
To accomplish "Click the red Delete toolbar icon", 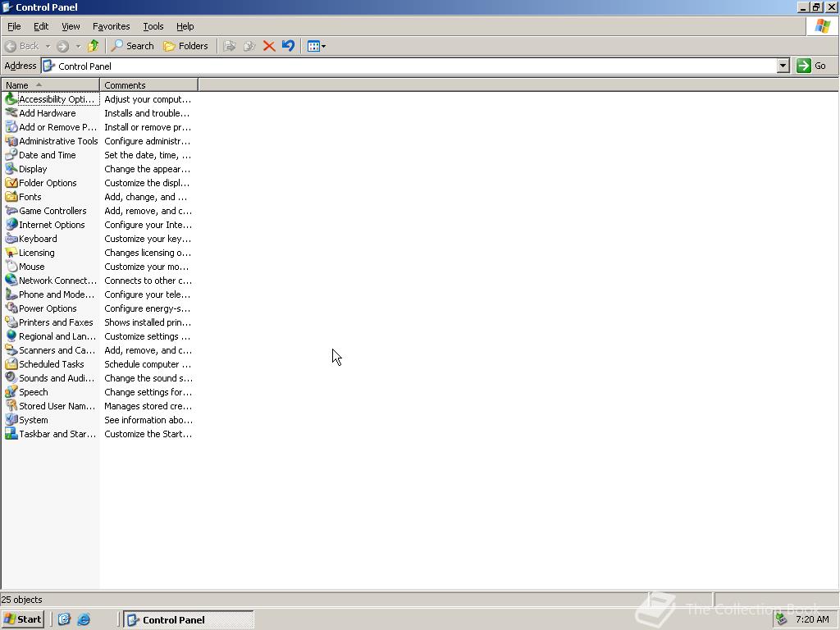I will click(x=269, y=46).
